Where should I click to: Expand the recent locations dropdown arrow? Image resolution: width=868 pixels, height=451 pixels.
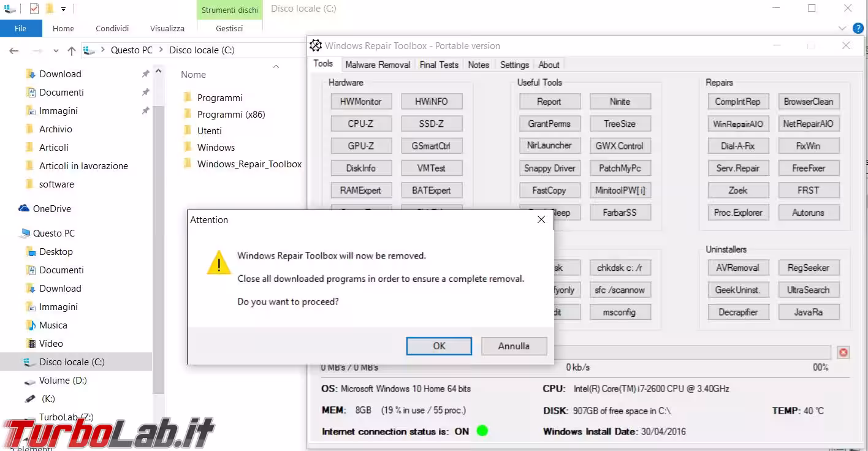point(56,51)
